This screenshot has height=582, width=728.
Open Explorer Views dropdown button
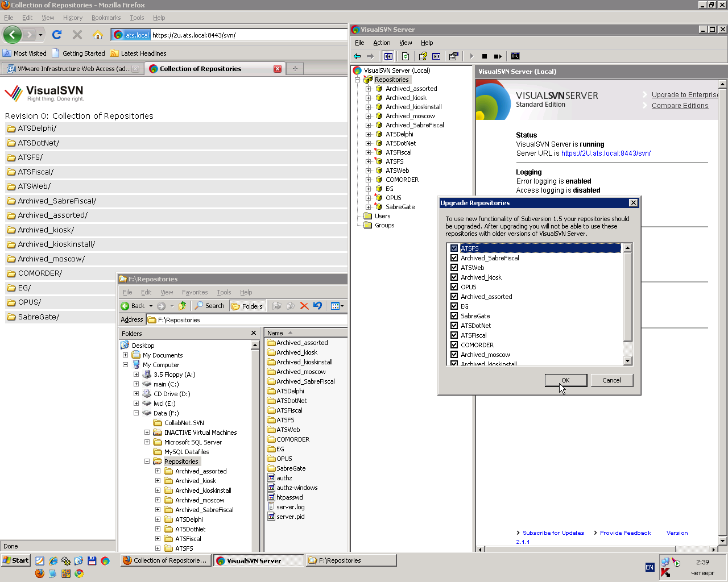click(x=337, y=306)
